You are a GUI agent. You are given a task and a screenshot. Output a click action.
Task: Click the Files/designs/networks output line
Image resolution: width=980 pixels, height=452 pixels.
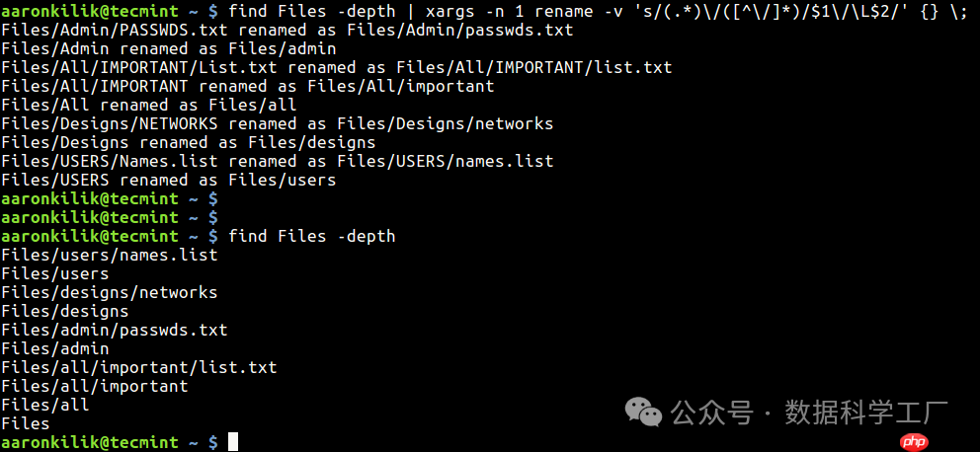pos(110,292)
